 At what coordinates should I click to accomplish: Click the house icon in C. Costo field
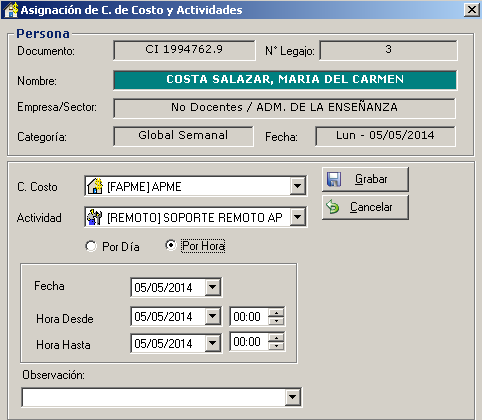click(x=95, y=186)
